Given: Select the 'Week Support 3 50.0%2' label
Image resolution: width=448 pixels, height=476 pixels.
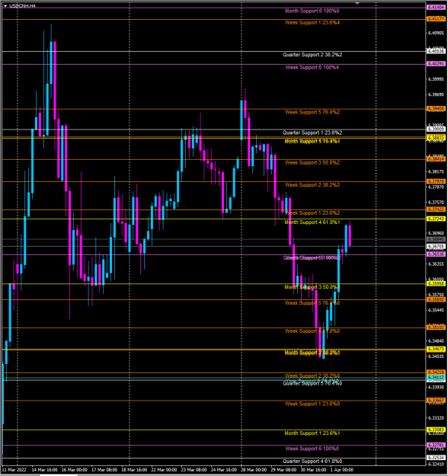Looking at the screenshot, I should click(x=312, y=163).
